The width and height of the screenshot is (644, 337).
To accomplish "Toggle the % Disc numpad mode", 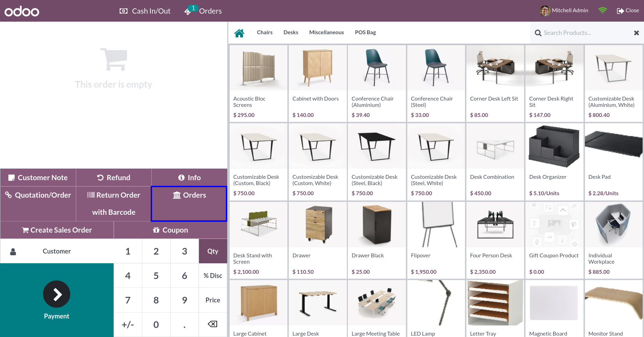I will coord(213,276).
